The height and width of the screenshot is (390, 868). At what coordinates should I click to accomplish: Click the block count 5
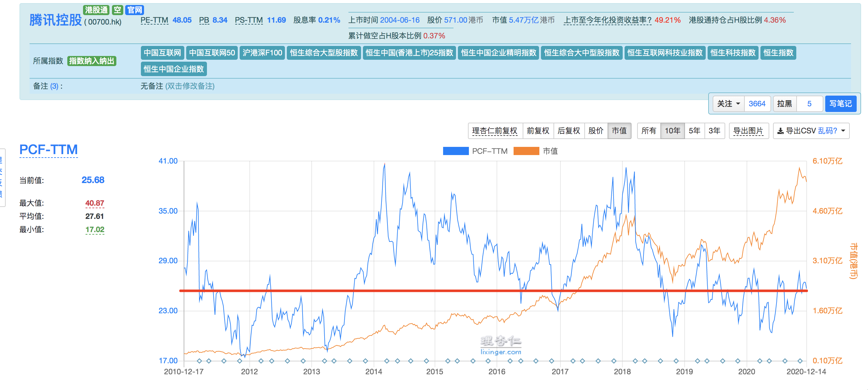pyautogui.click(x=809, y=104)
